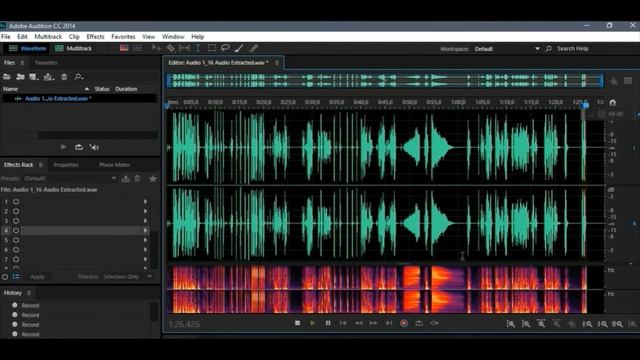The width and height of the screenshot is (640, 360).
Task: Open the Effects menu
Action: tap(96, 37)
